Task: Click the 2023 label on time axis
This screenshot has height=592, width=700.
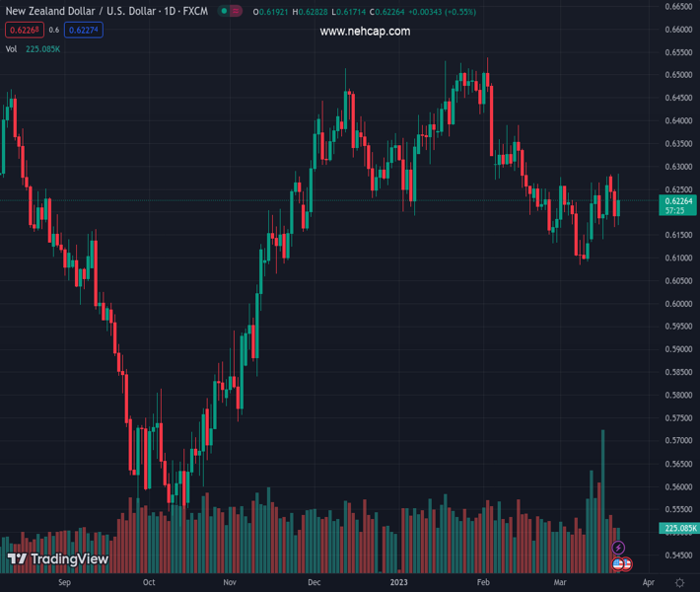Action: click(x=398, y=583)
